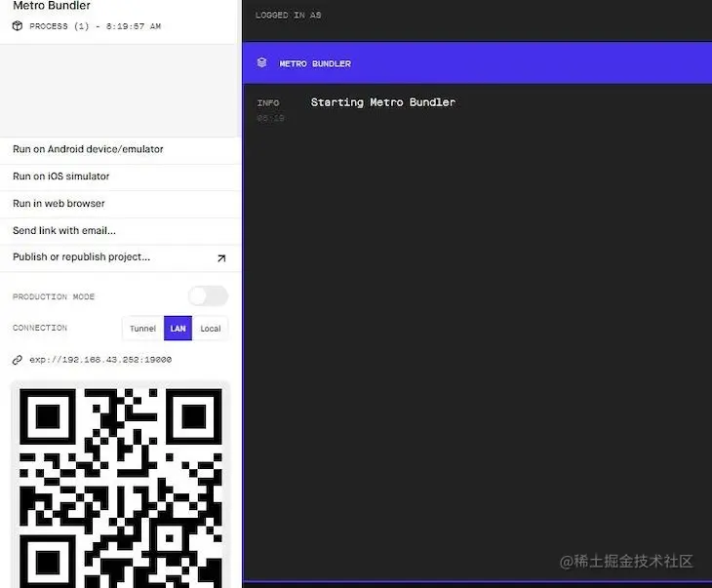Copy the exp://192.168.43.252:19000 URL text
Viewport: 712px width, 588px height.
pyautogui.click(x=100, y=360)
